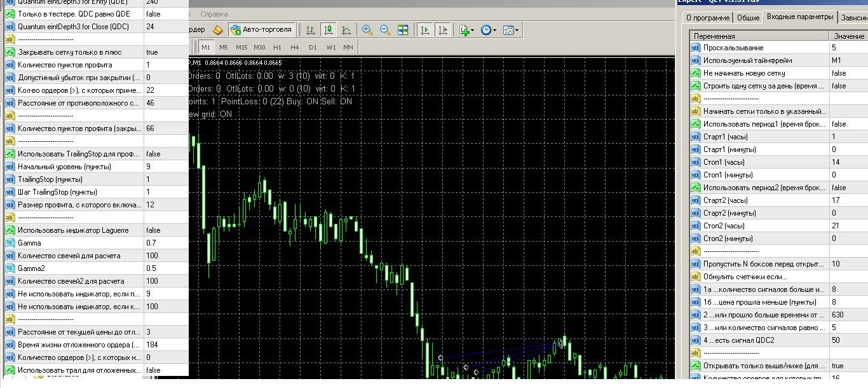Open the Справка menu
This screenshot has height=388, width=868.
coord(214,13)
